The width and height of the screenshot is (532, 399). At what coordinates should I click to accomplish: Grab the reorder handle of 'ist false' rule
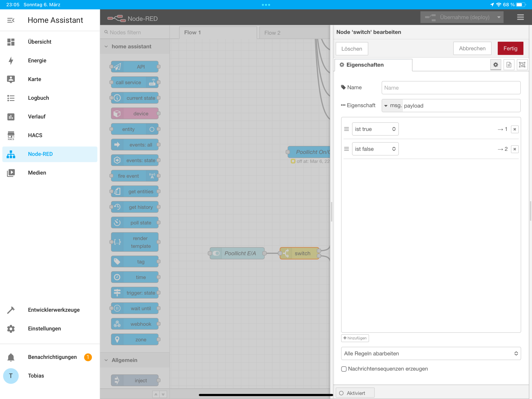coord(346,149)
